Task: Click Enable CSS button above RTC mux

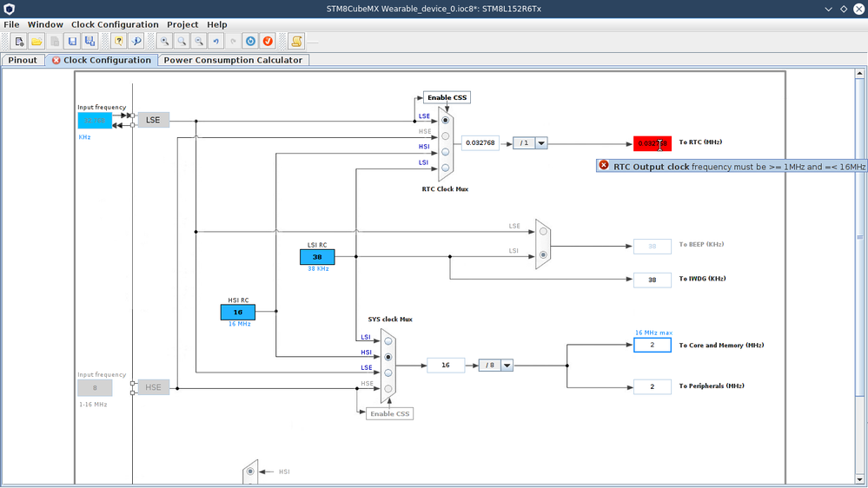Action: coord(447,97)
